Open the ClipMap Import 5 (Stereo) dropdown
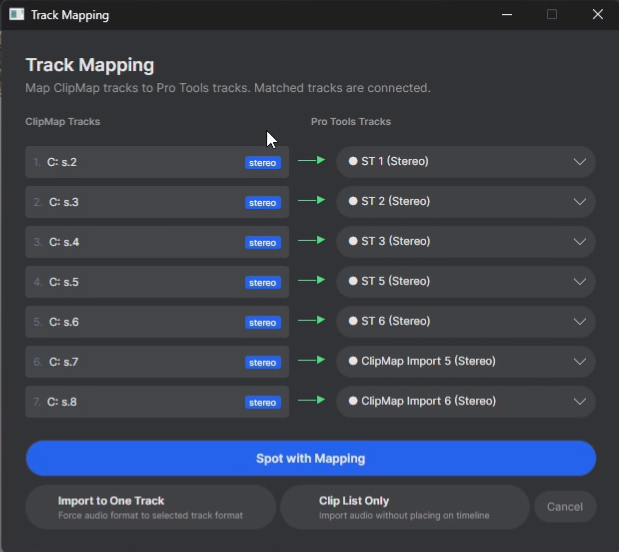 [466, 361]
